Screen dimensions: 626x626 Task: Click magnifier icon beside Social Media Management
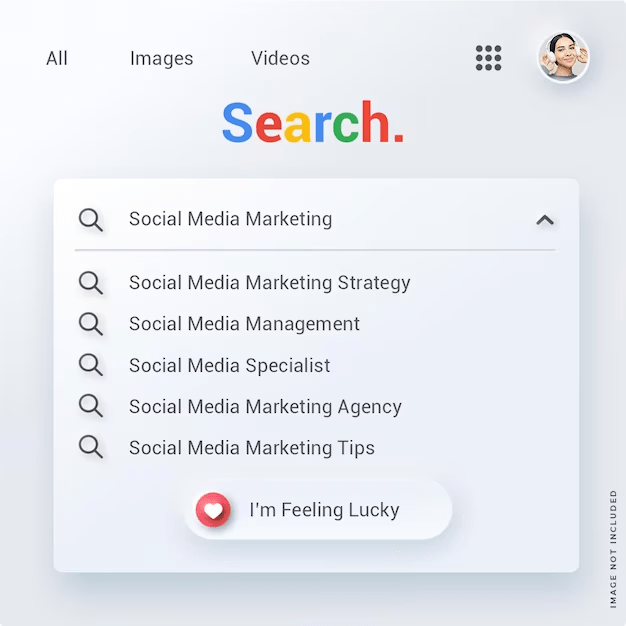[91, 324]
